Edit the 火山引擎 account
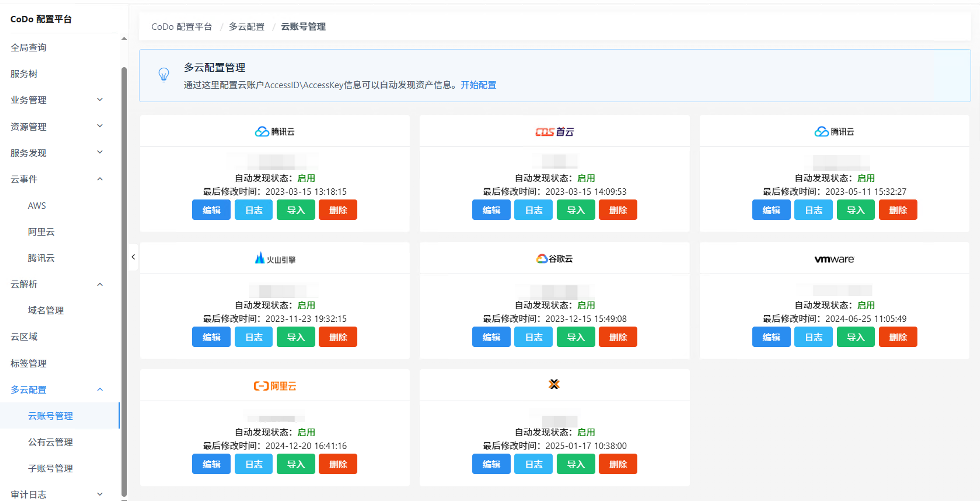The width and height of the screenshot is (980, 501). click(211, 337)
